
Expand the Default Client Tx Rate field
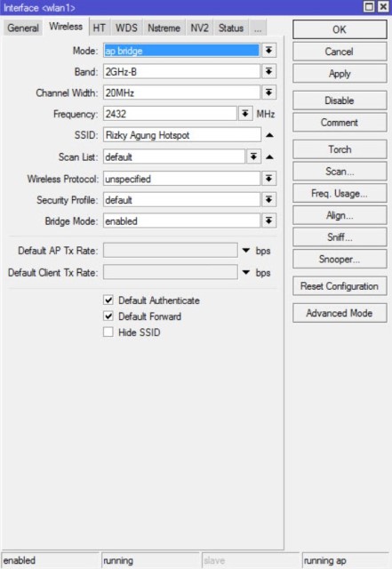pyautogui.click(x=246, y=273)
